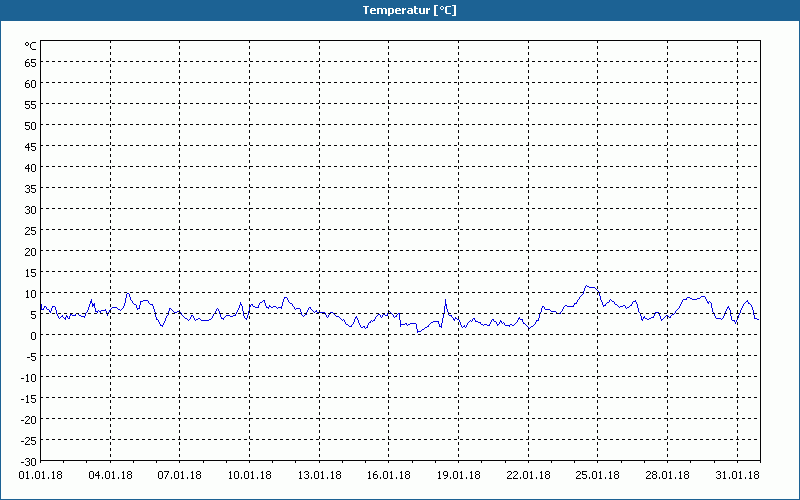Image resolution: width=800 pixels, height=500 pixels.
Task: Select the positive 5 value on the temperature axis
Action: click(34, 315)
